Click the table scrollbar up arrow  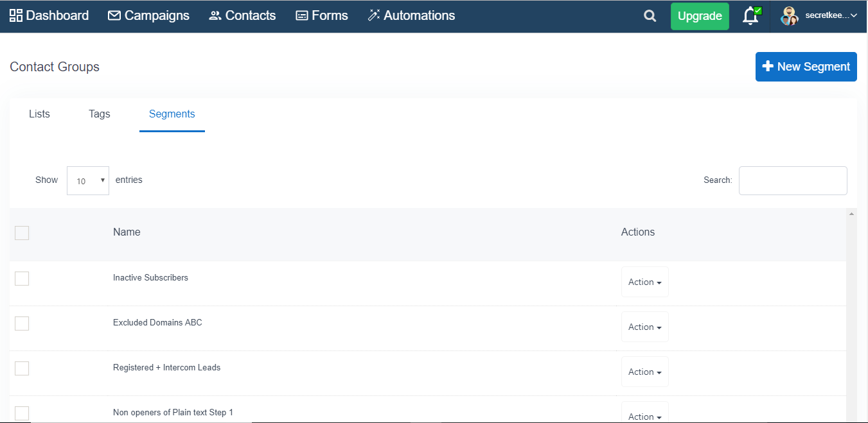point(852,213)
